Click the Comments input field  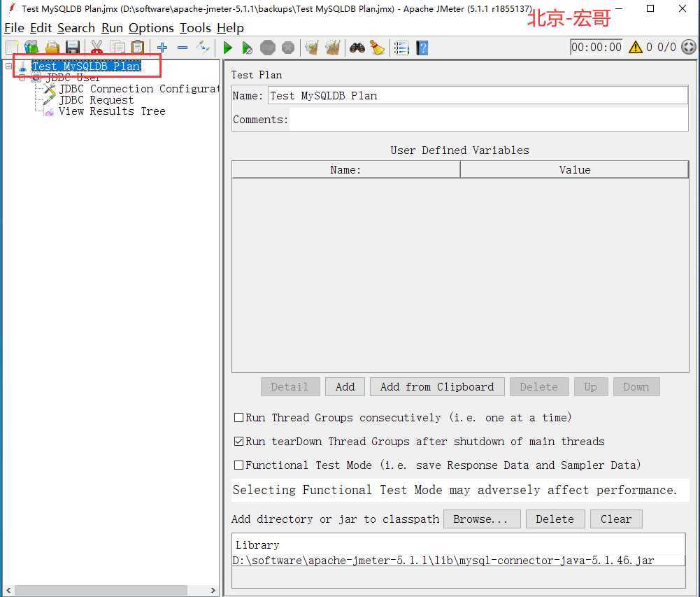[489, 119]
